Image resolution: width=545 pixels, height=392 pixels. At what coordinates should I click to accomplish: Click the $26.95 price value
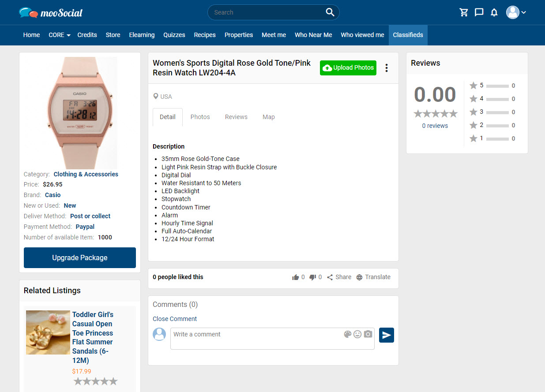pyautogui.click(x=53, y=184)
